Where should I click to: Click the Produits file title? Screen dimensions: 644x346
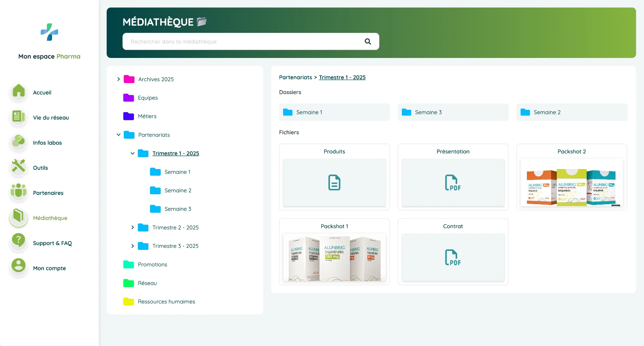tap(334, 151)
